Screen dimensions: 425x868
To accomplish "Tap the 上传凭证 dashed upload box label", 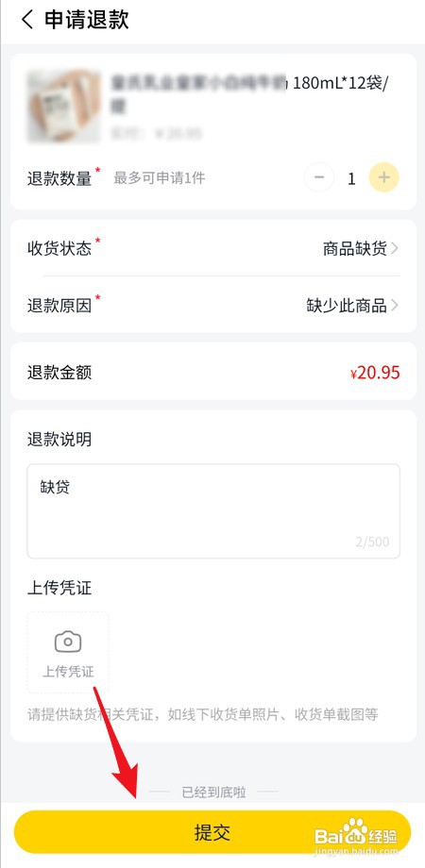I will 68,672.
